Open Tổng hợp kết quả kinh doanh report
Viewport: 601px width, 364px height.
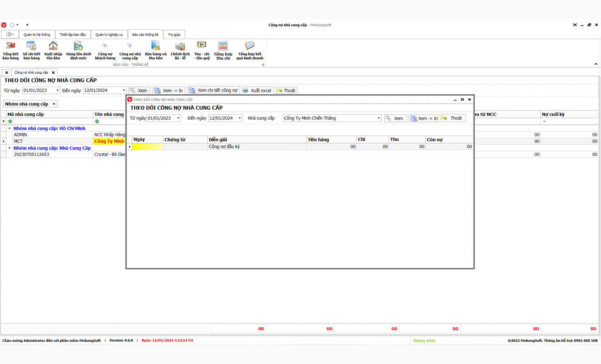[250, 51]
